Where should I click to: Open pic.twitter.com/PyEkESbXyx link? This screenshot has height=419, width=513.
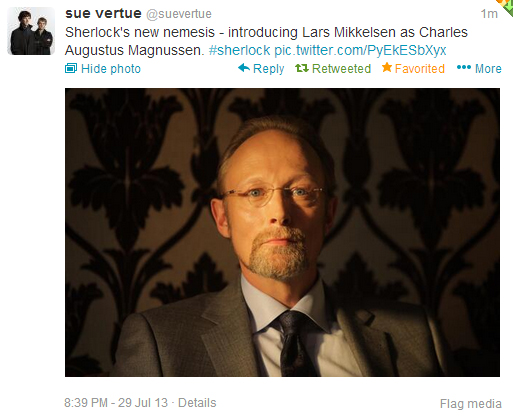[x=360, y=50]
